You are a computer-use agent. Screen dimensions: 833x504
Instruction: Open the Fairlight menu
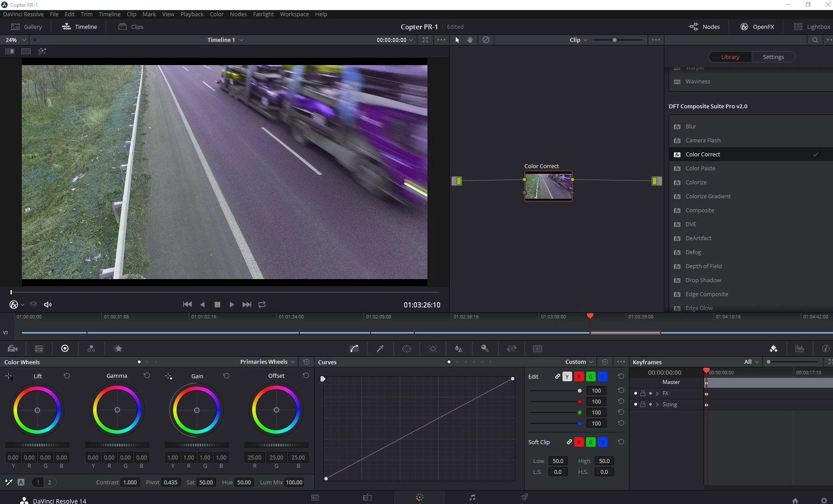[263, 14]
